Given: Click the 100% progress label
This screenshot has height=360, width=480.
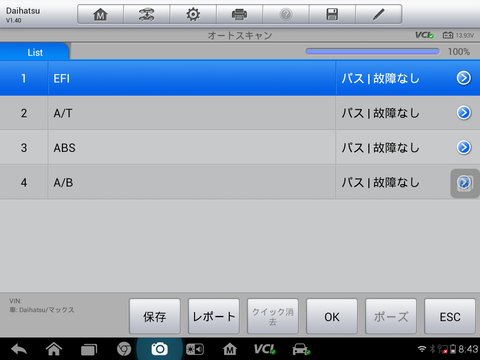Looking at the screenshot, I should pyautogui.click(x=459, y=52).
